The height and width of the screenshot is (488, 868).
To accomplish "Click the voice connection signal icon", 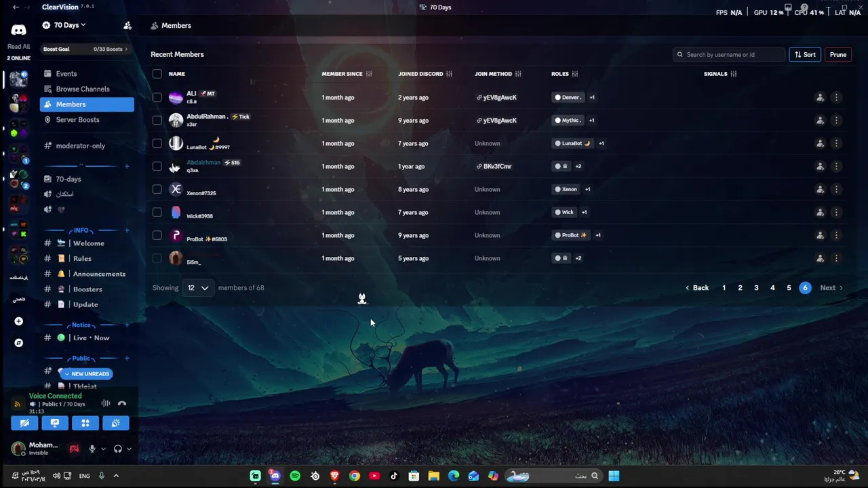I will coord(18,404).
